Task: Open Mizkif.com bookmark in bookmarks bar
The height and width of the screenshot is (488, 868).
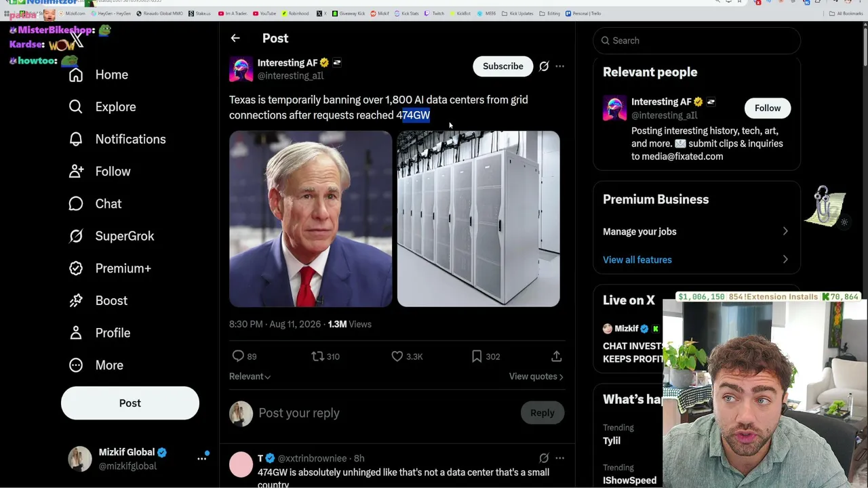Action: coord(71,14)
